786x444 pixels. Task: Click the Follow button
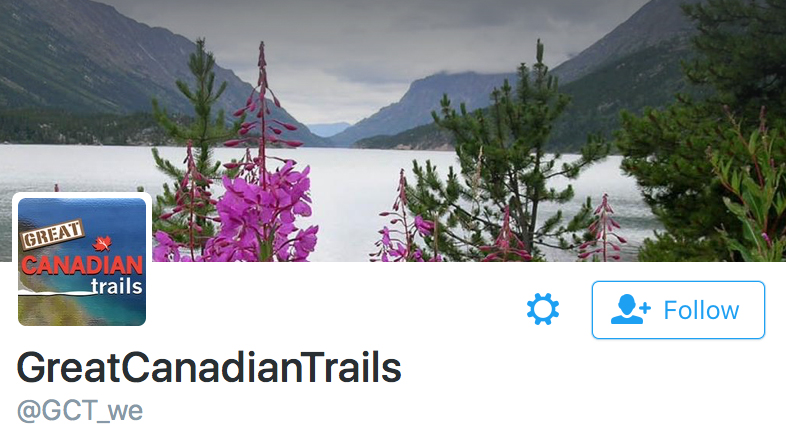678,310
